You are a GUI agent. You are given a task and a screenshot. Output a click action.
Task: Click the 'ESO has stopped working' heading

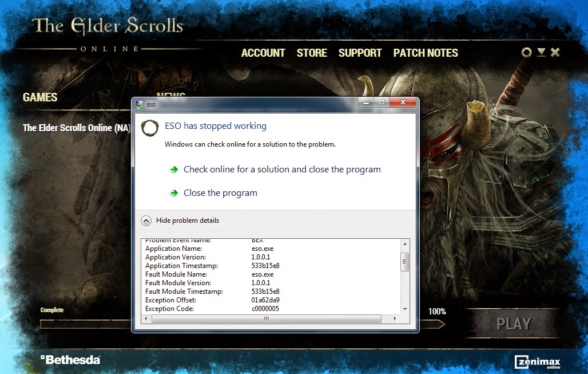[216, 126]
